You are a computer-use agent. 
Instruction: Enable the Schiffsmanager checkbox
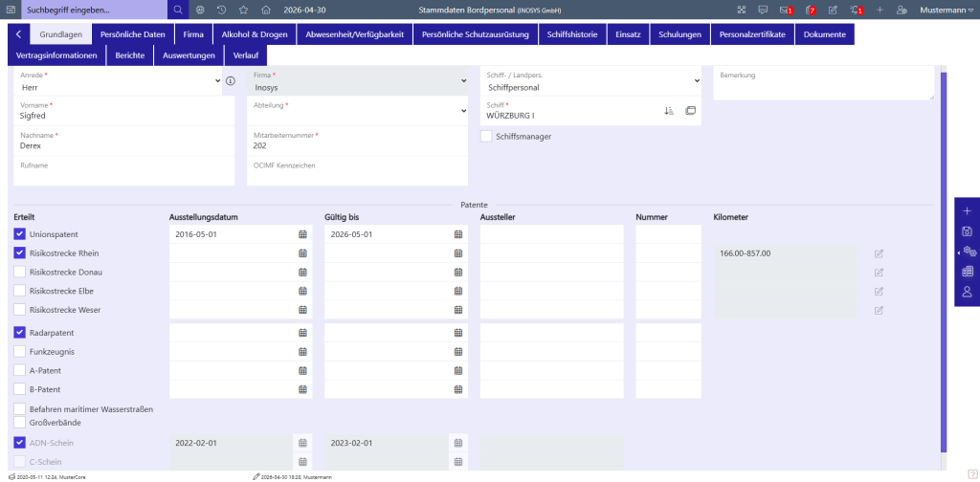coord(485,136)
